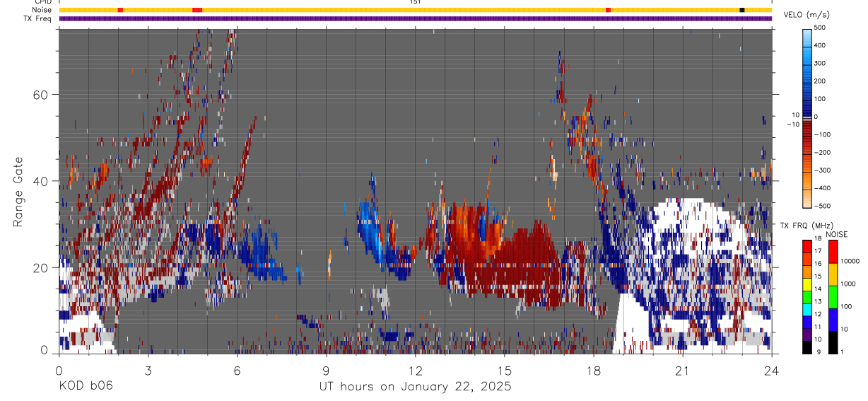
Task: Click the 10000 tick on NOISE colorbar
Action: tap(850, 262)
